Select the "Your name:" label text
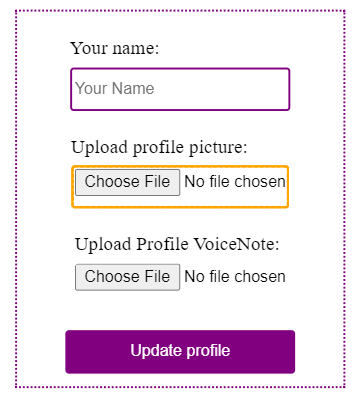This screenshot has width=362, height=400. tap(114, 49)
